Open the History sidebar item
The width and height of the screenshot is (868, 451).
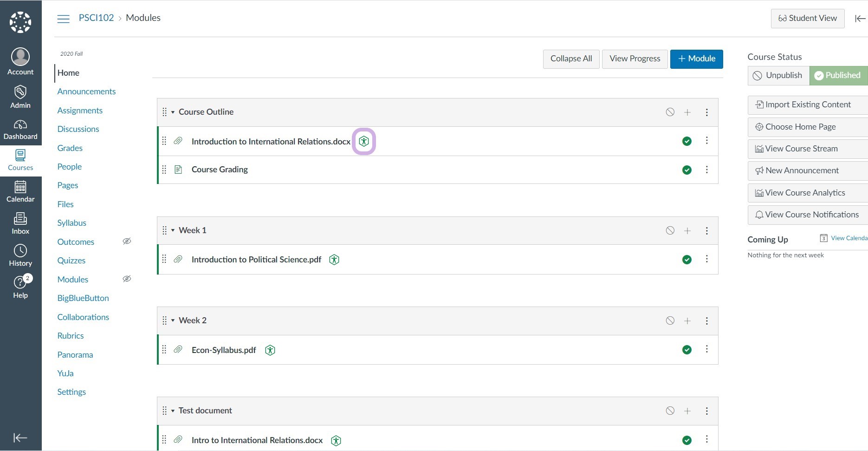[x=20, y=255]
